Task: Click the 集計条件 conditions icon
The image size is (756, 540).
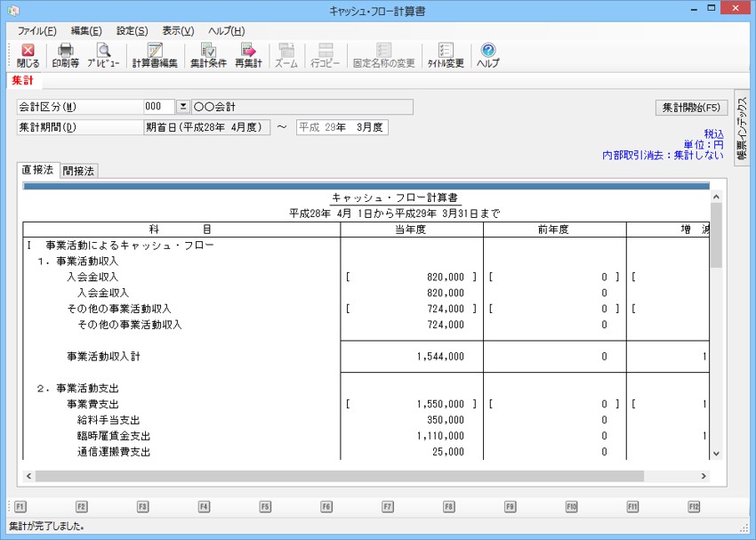Action: pos(207,55)
